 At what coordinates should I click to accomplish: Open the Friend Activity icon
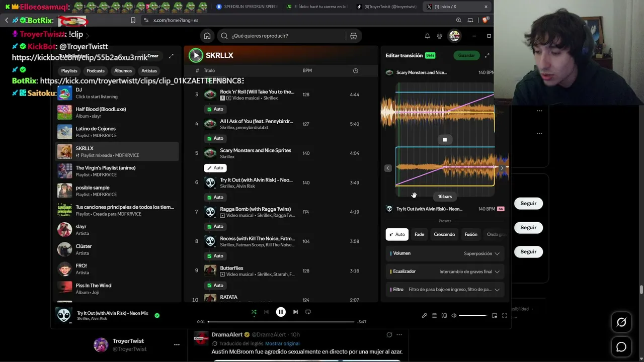click(x=439, y=36)
